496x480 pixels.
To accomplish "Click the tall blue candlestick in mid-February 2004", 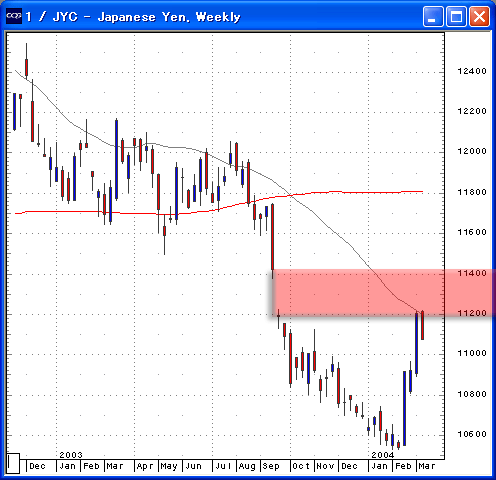I will [x=404, y=408].
